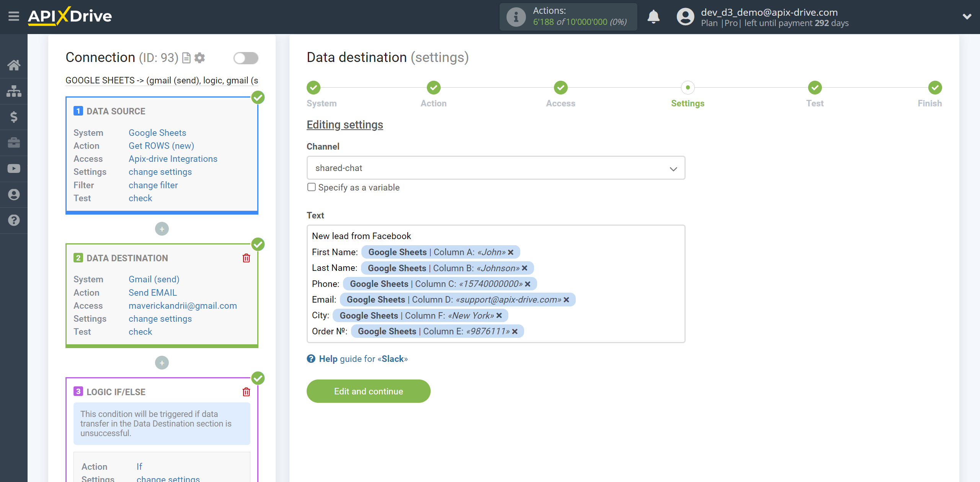
Task: Click the If action link
Action: pyautogui.click(x=139, y=467)
